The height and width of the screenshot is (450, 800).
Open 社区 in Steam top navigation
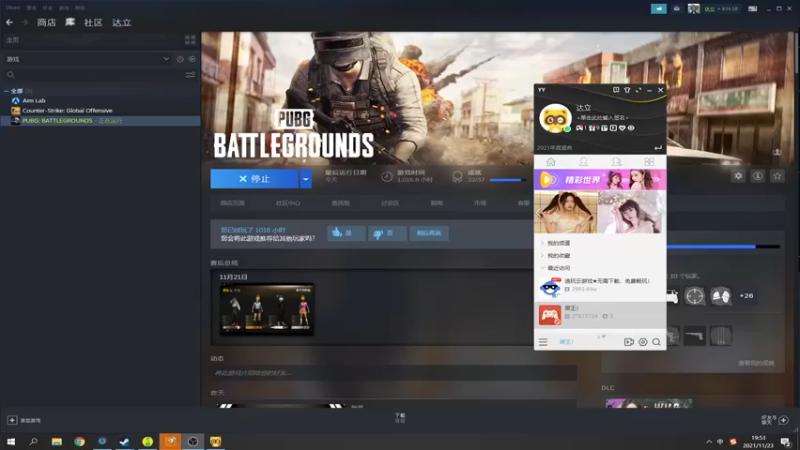(93, 22)
